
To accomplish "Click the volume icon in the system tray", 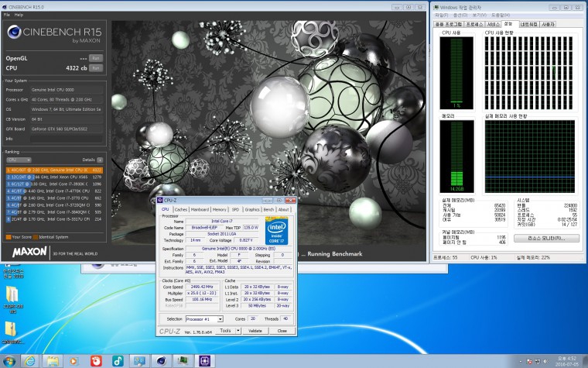I will point(545,361).
